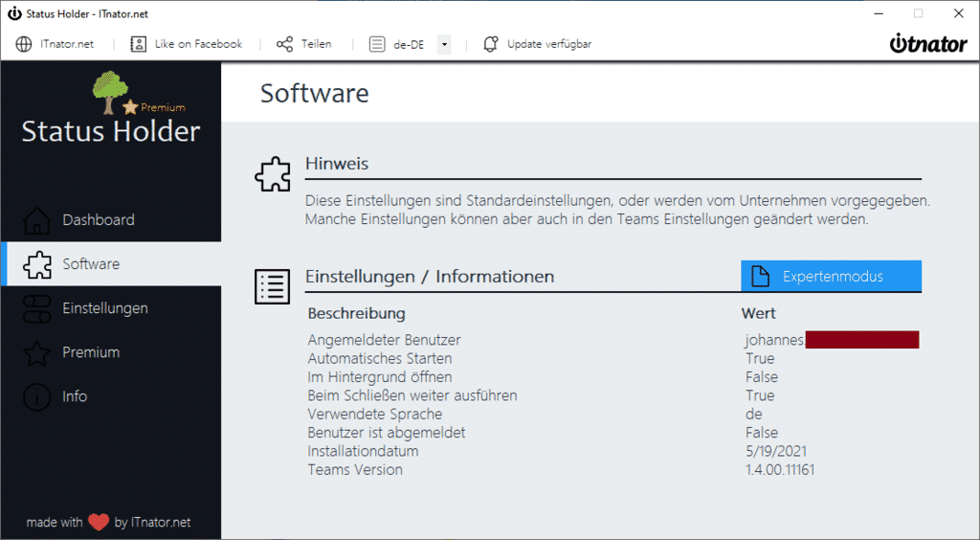This screenshot has width=980, height=540.
Task: Click the share icon beside Teilen
Action: tap(284, 44)
